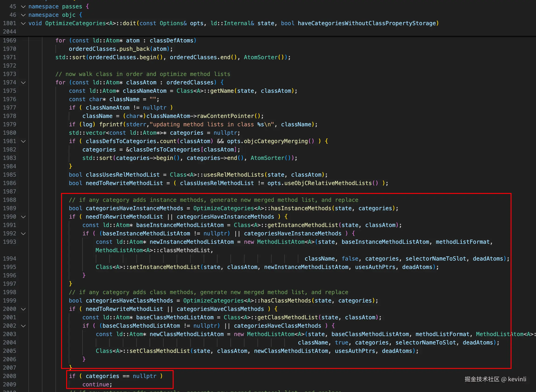Click the usesRelMethodLists function name
Screen dimensions: 536x392
coord(234,175)
